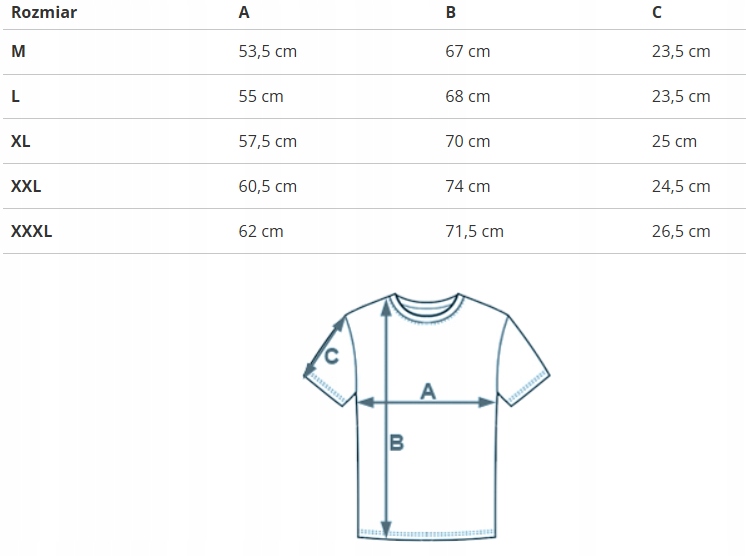746x556 pixels.
Task: Select the M size row label
Action: (x=18, y=51)
